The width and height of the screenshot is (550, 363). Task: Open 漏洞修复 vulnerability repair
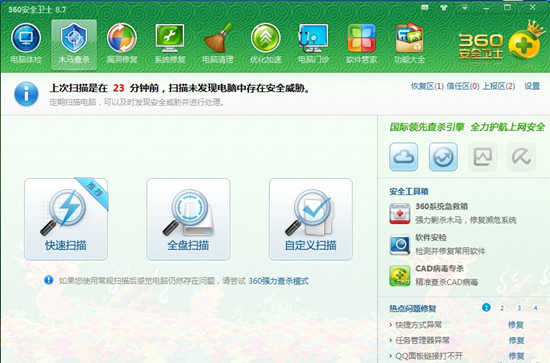coord(122,44)
